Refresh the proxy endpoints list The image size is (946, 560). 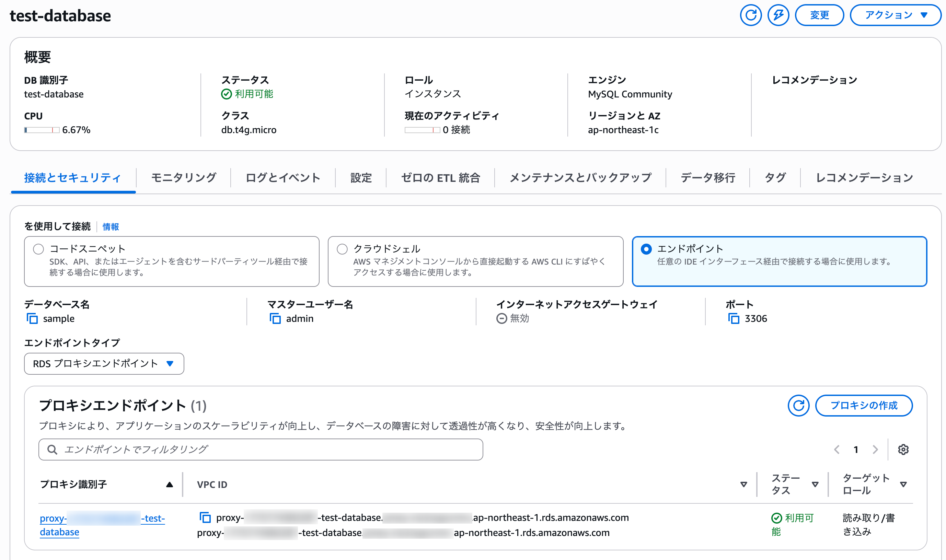tap(798, 406)
